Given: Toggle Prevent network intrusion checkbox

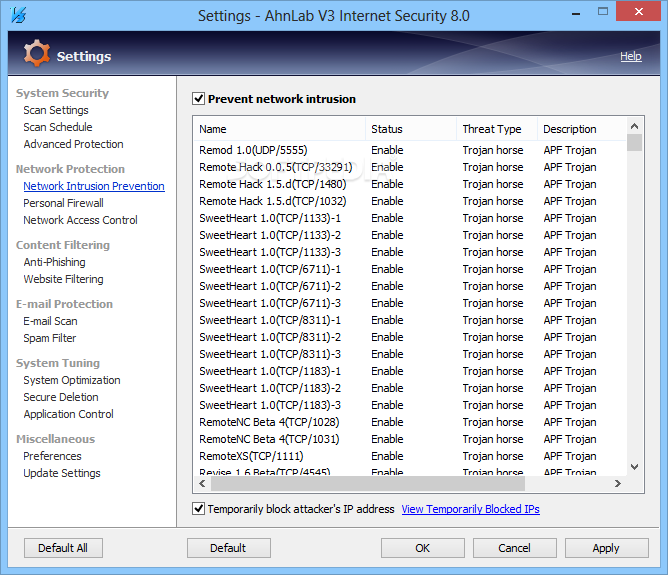Looking at the screenshot, I should [199, 99].
